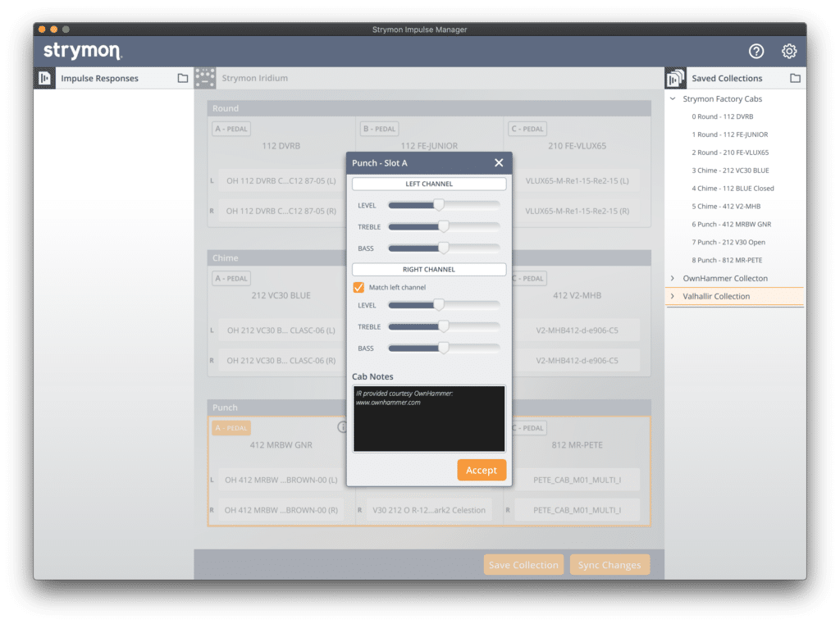Select '4 Chime - 112 BLUE Closed' entry
840x624 pixels.
pos(733,188)
